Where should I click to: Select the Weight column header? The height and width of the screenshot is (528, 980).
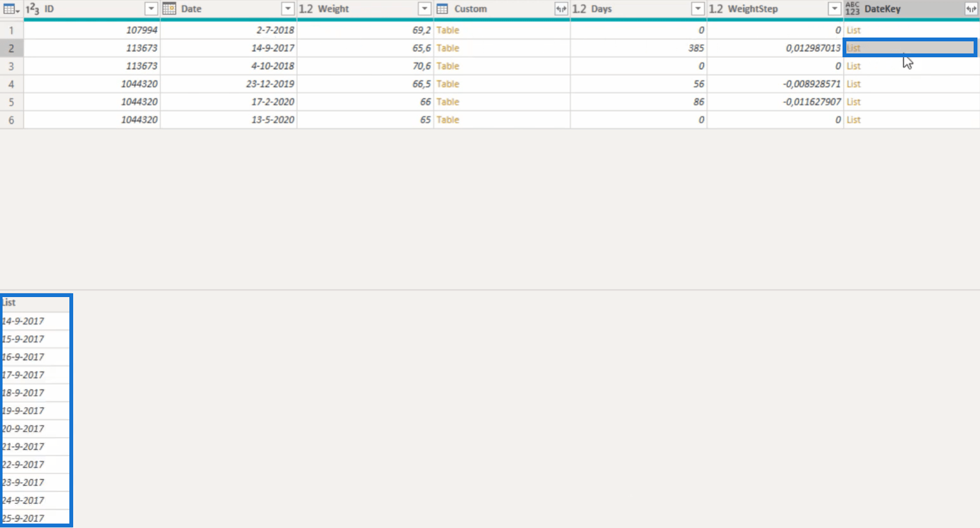[x=365, y=9]
